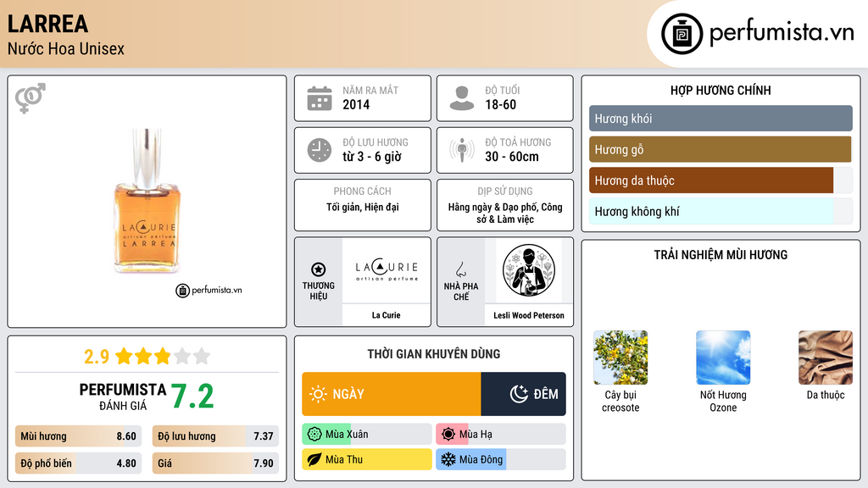The width and height of the screenshot is (868, 488).
Task: Click the sun icon in Ngày bar
Action: pos(318,394)
